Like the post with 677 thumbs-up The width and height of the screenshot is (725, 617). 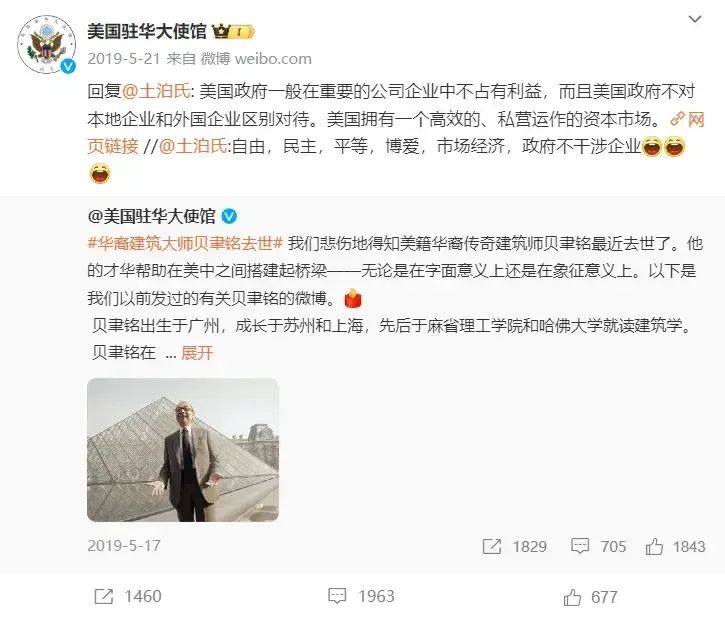tap(572, 597)
